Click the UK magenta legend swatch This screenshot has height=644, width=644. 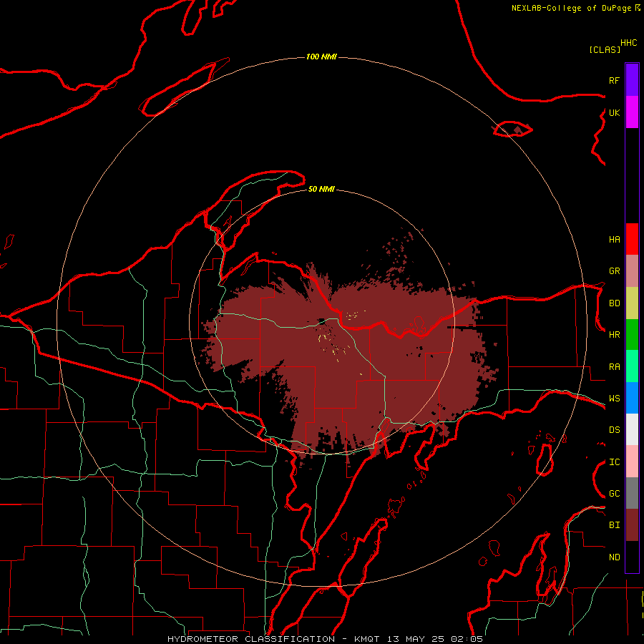(x=632, y=112)
